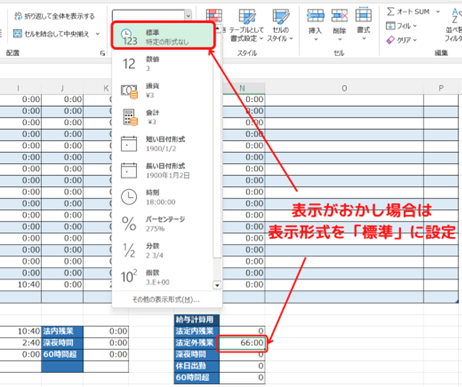
Task: Open the クリア clear dropdown
Action: (x=402, y=40)
